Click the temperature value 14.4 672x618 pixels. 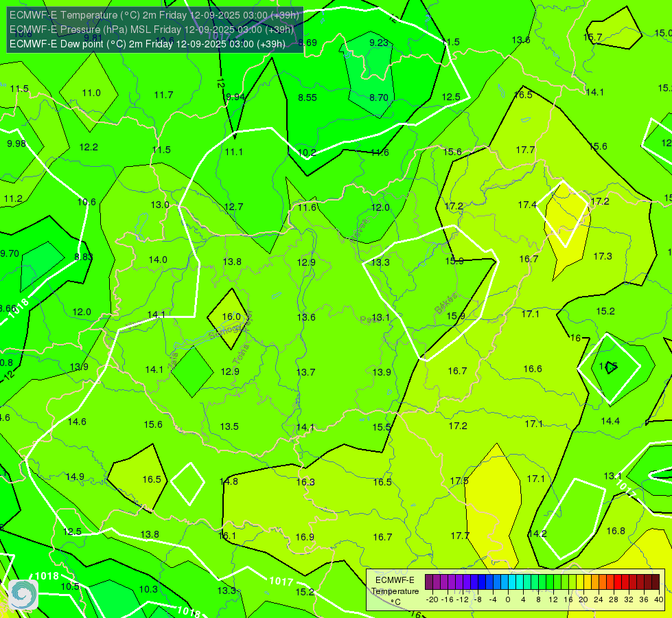tap(610, 421)
